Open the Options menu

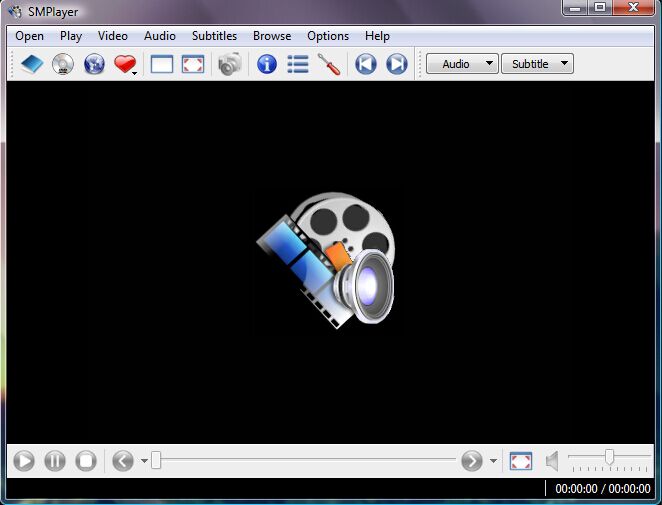[328, 36]
